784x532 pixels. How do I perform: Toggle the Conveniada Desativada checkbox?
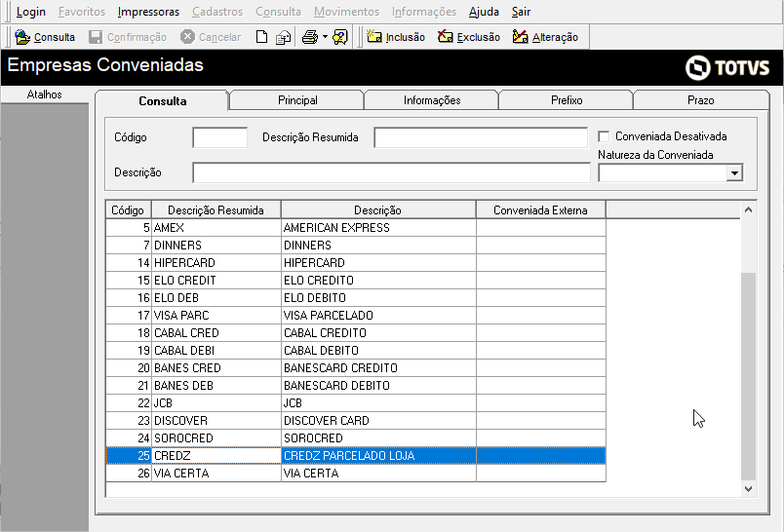tap(604, 136)
